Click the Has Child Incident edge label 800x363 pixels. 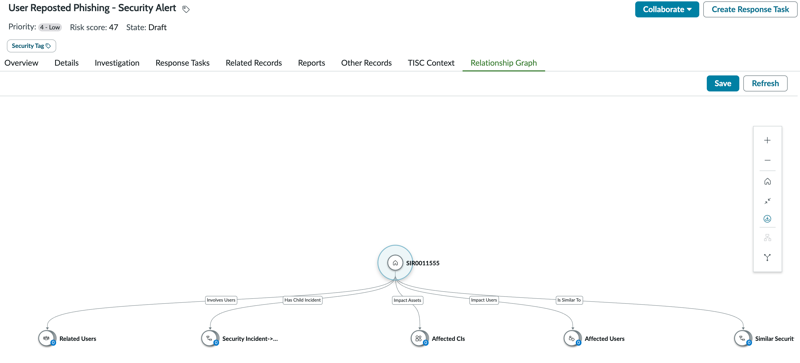303,300
